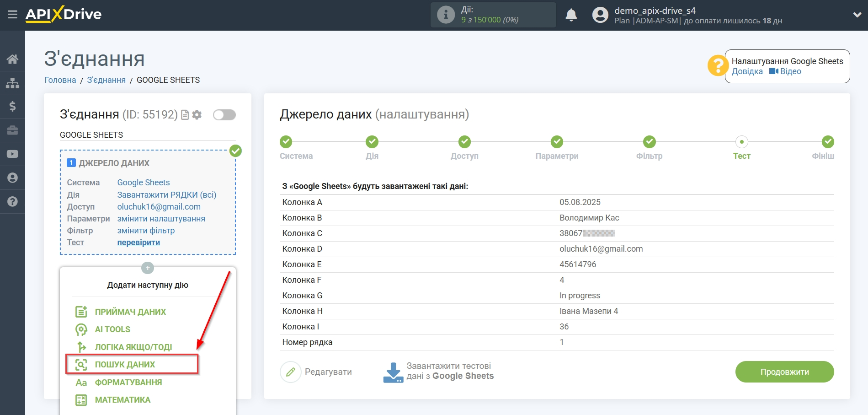Go to Головна breadcrumb
Image resolution: width=868 pixels, height=415 pixels.
click(60, 80)
